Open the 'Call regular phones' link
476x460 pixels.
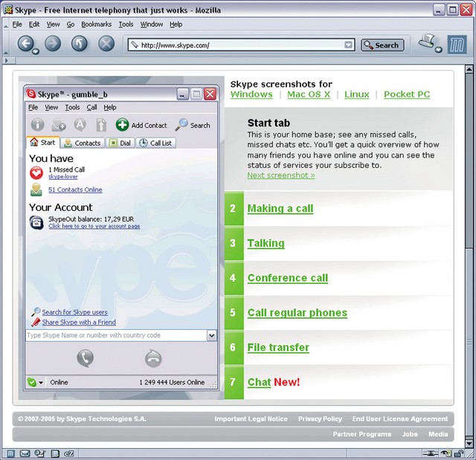[x=297, y=313]
